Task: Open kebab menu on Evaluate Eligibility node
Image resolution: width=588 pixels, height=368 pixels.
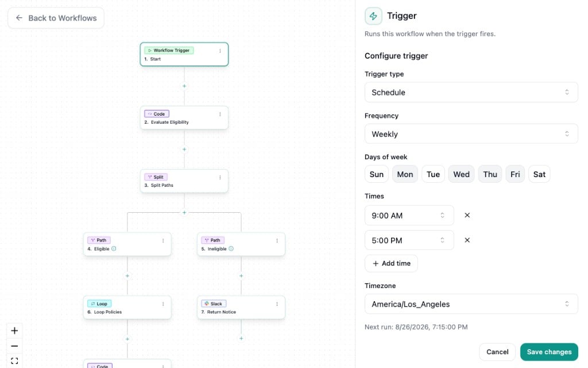Action: pyautogui.click(x=220, y=114)
